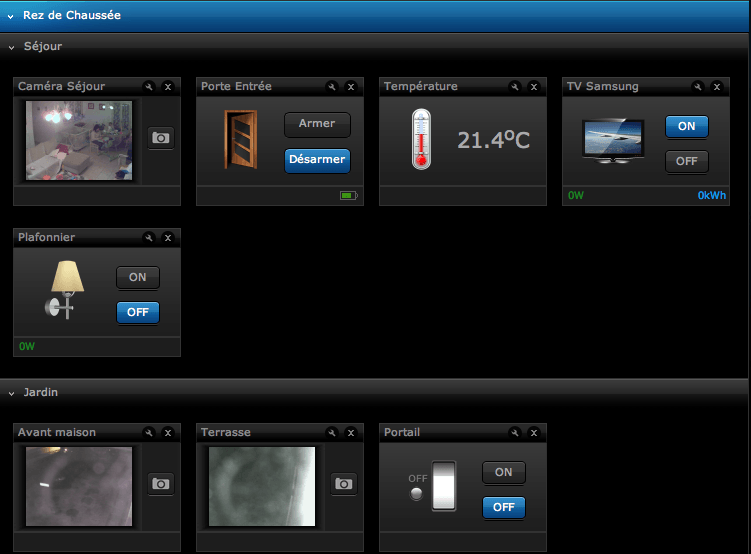Open settings wrench for Température
751x554 pixels.
pyautogui.click(x=515, y=87)
